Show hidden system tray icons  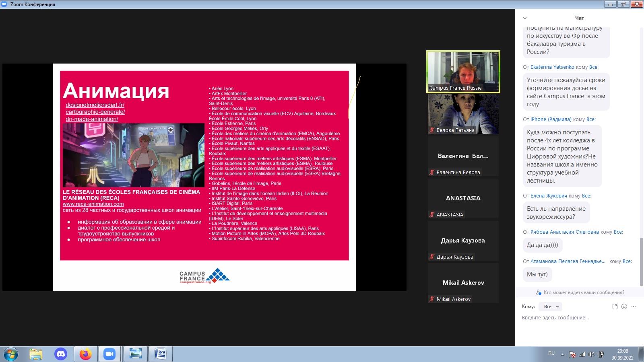coord(563,354)
